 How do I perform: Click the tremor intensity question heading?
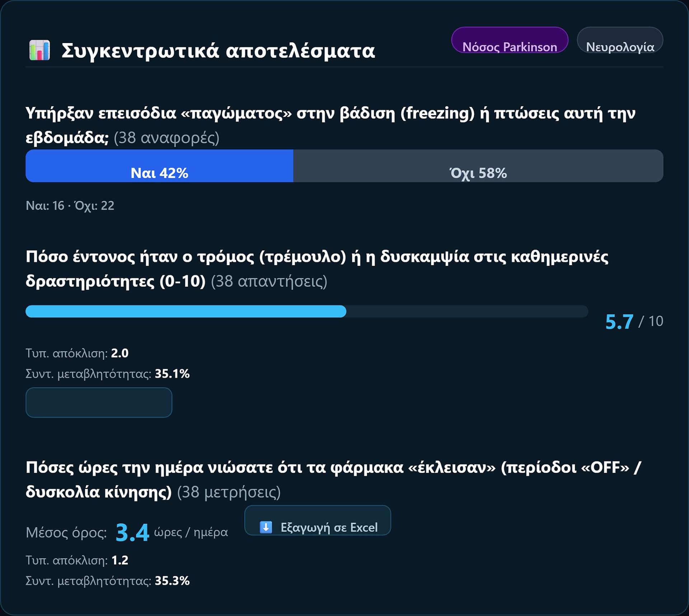coord(317,269)
